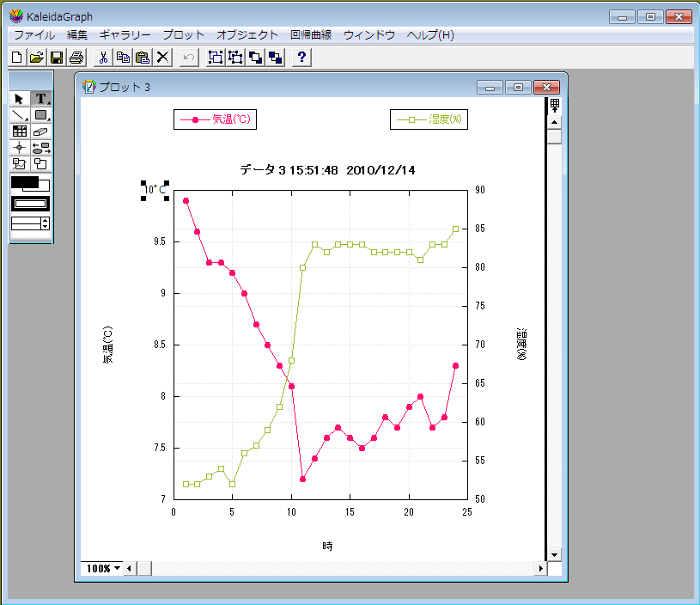This screenshot has width=700, height=605.
Task: Ungroup objects using the ungroup icon
Action: 235,58
